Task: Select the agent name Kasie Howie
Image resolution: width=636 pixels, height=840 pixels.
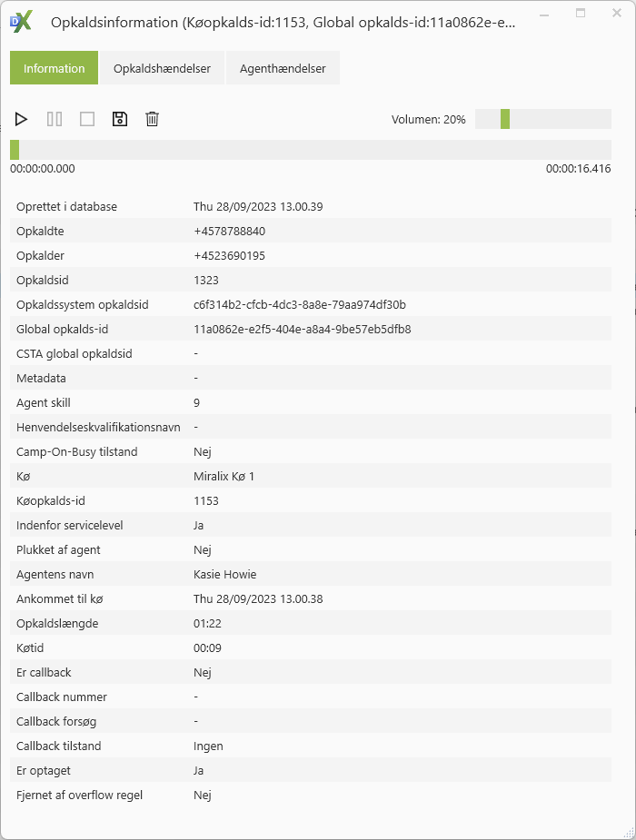Action: click(224, 574)
